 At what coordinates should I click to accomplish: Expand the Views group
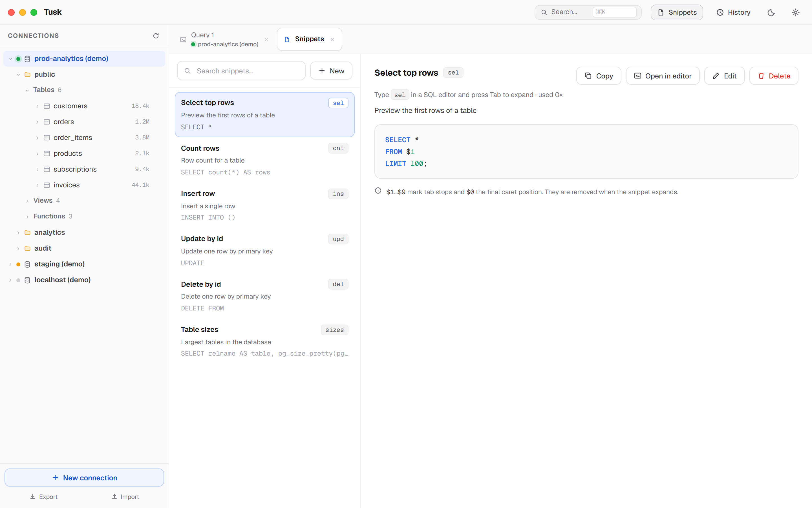point(28,201)
